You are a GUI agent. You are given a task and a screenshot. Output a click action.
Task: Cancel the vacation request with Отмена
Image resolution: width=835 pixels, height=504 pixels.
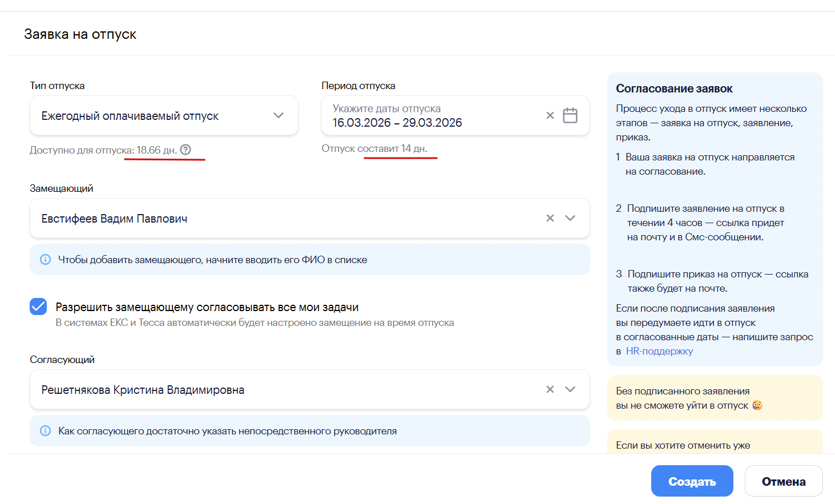784,481
